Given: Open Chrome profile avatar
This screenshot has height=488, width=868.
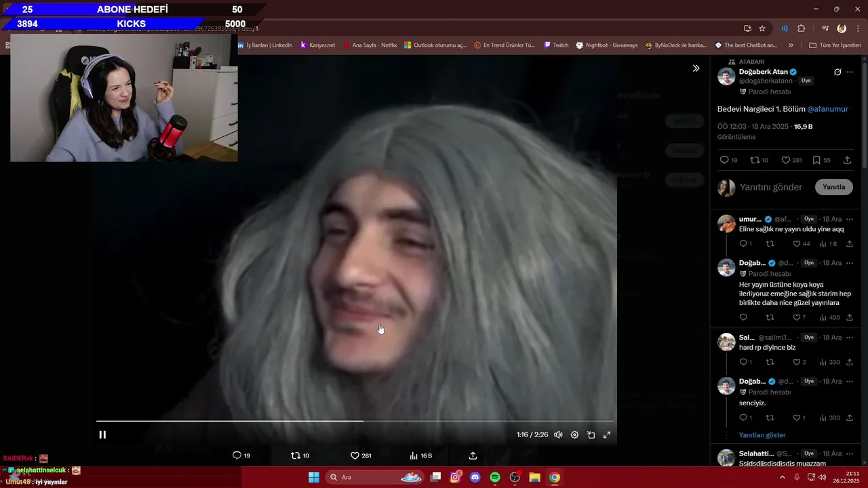Looking at the screenshot, I should (842, 28).
